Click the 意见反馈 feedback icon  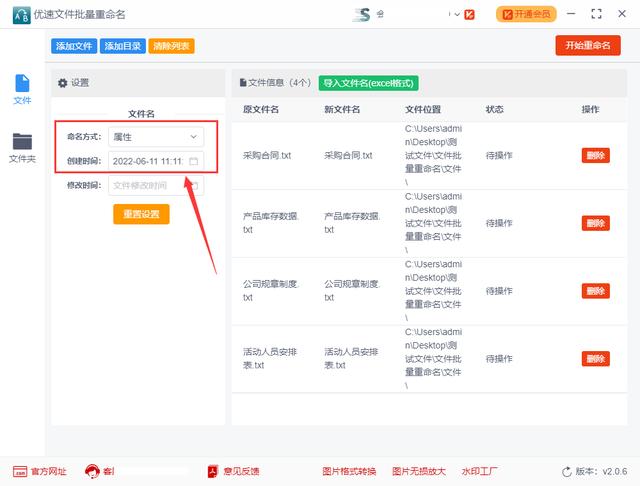coord(213,471)
